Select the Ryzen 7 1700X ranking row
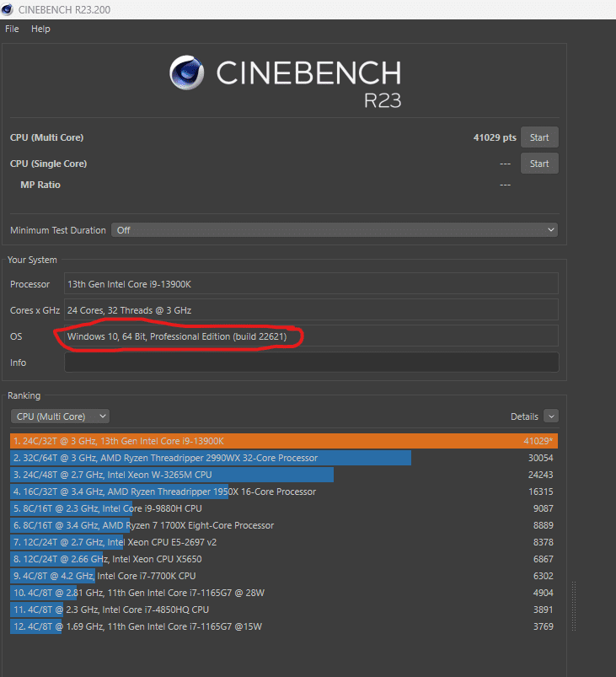Screen dimensions: 616x677 (x=284, y=525)
